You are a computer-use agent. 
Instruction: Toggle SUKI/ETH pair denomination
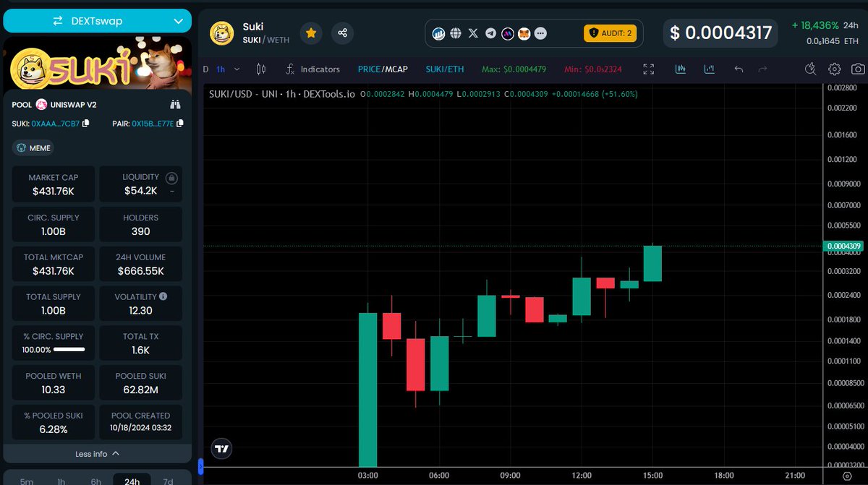click(446, 69)
